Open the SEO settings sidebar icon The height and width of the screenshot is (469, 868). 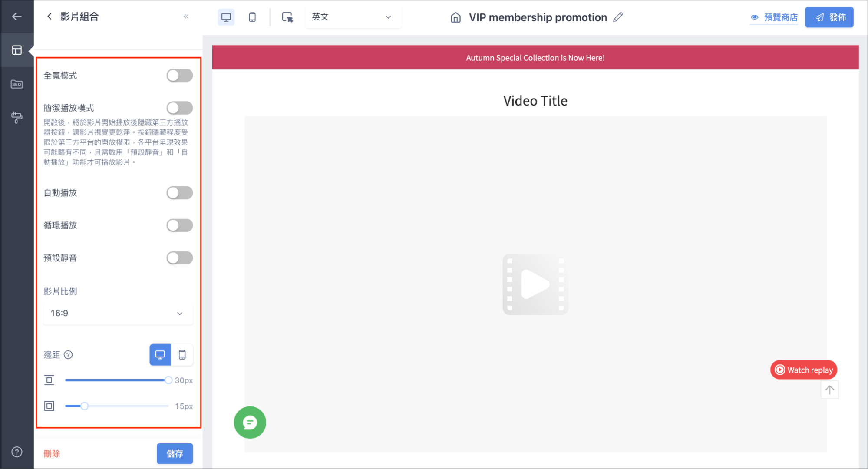(17, 84)
